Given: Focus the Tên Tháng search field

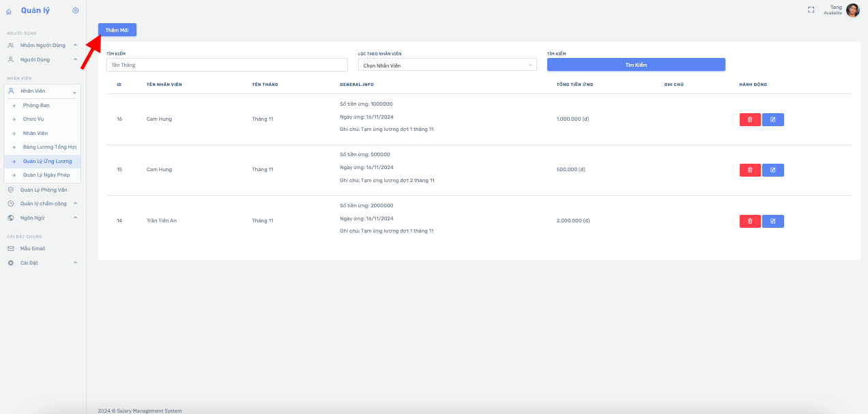Looking at the screenshot, I should [x=227, y=65].
